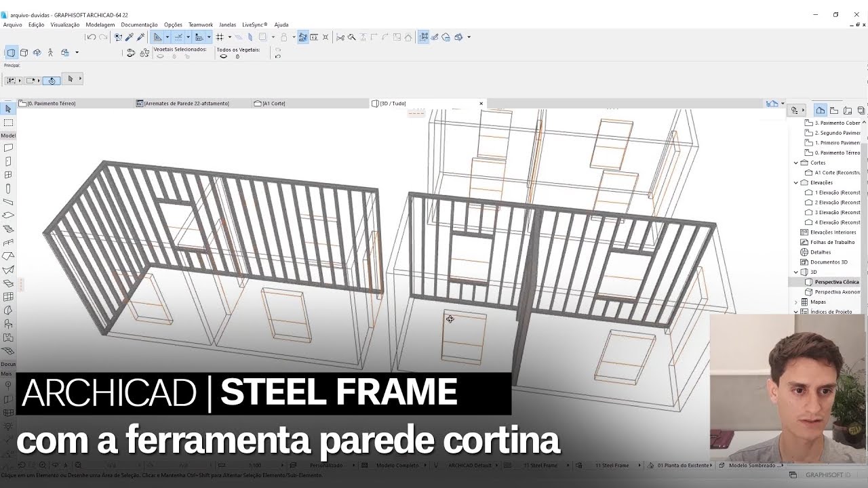Collapse the Índices de Projeto group
Image resolution: width=868 pixels, height=488 pixels.
click(796, 312)
